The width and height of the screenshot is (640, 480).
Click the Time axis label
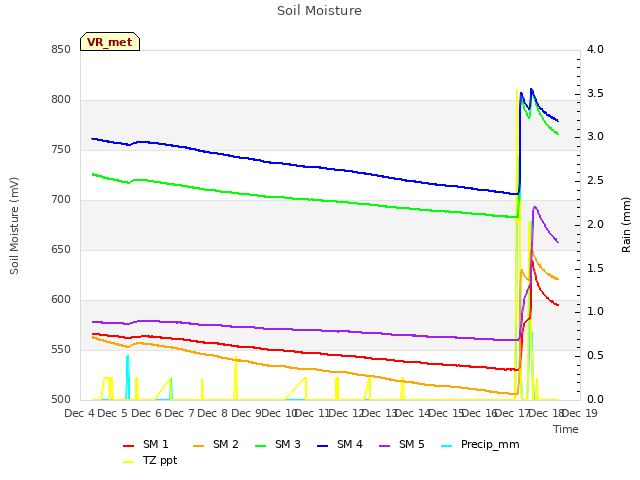pos(566,429)
